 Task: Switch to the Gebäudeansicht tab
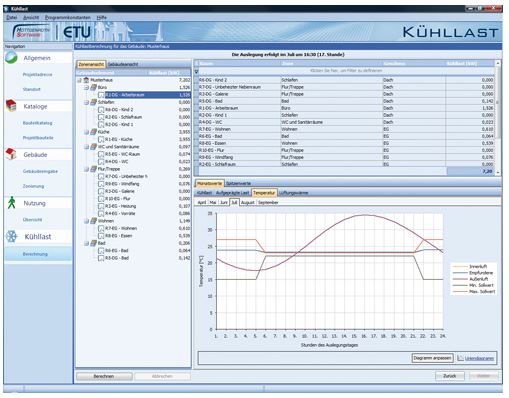point(123,64)
